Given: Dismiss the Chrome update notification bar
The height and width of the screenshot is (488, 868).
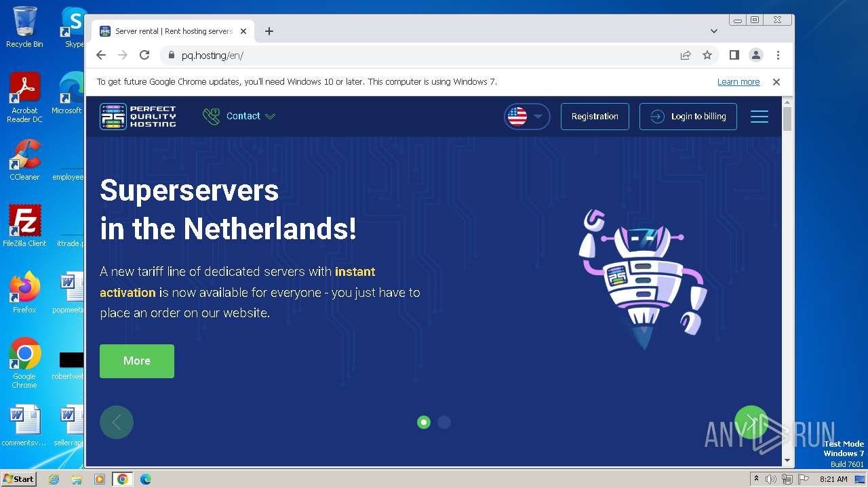Looking at the screenshot, I should pos(776,82).
